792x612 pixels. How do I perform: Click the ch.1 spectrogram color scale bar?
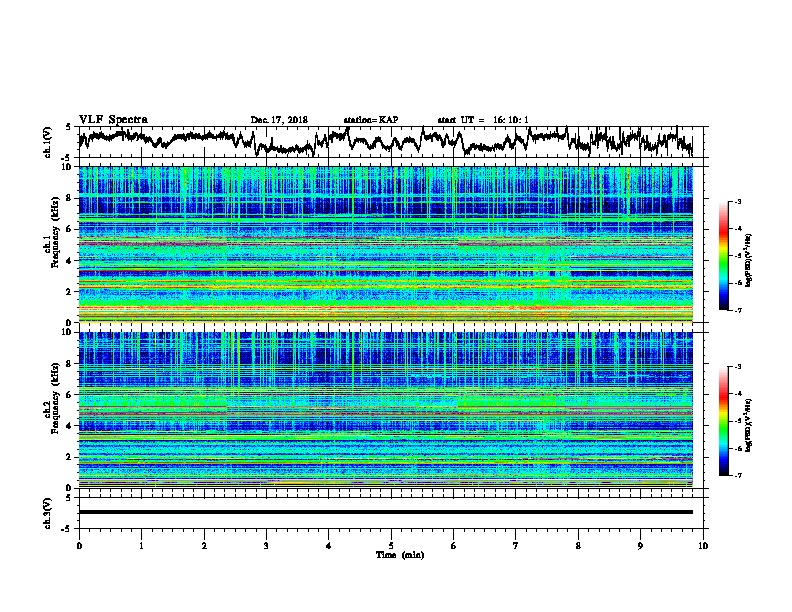click(723, 256)
